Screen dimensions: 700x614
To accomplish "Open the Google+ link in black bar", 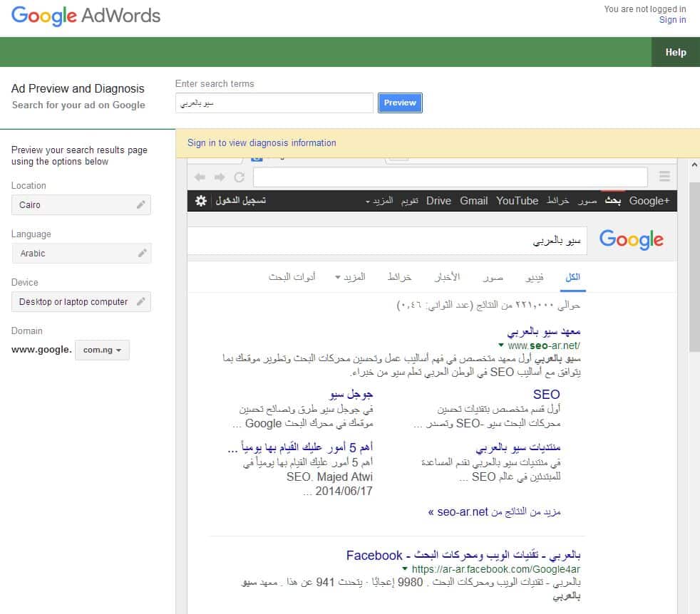I will click(x=649, y=201).
